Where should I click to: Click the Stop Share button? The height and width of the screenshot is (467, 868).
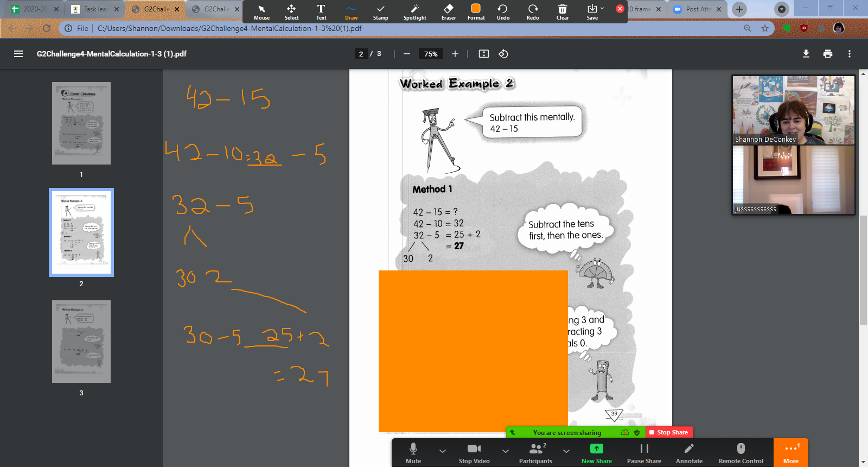coord(669,432)
